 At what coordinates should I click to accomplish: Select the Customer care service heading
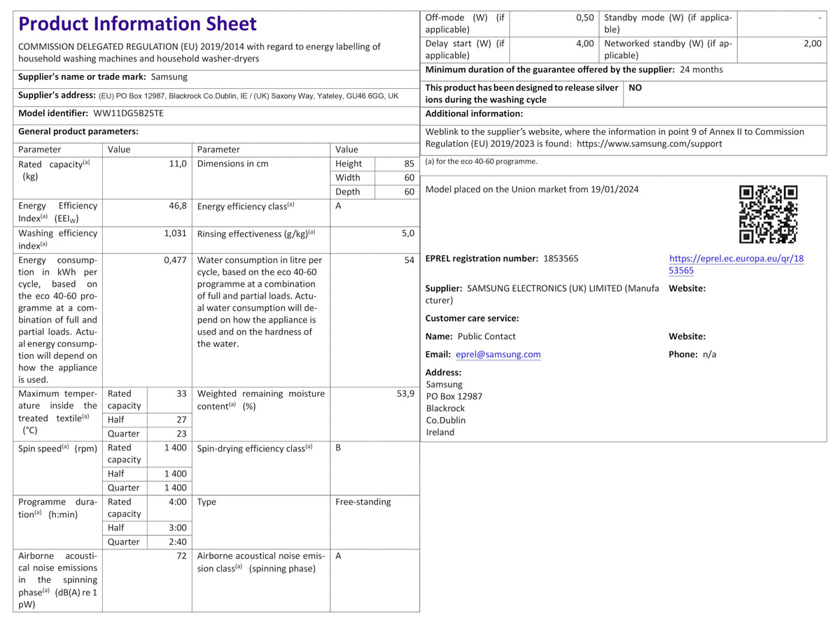pos(472,318)
